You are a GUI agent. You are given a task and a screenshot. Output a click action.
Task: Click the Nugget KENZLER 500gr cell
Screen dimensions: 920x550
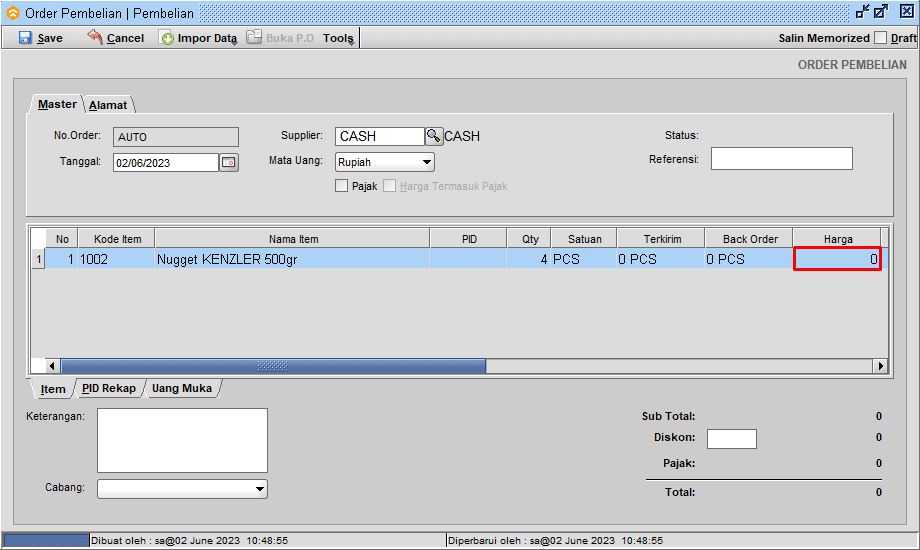(x=292, y=259)
